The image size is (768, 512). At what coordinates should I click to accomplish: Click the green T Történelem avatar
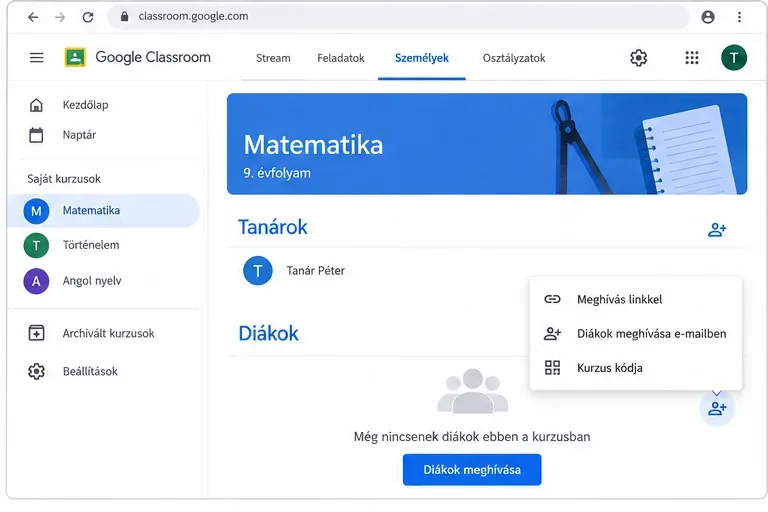click(x=36, y=245)
